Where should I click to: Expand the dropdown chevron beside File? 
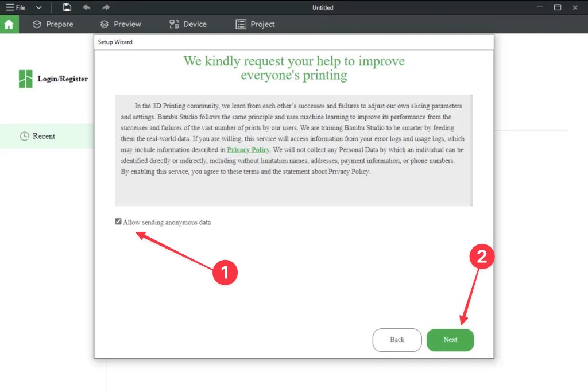[x=39, y=7]
